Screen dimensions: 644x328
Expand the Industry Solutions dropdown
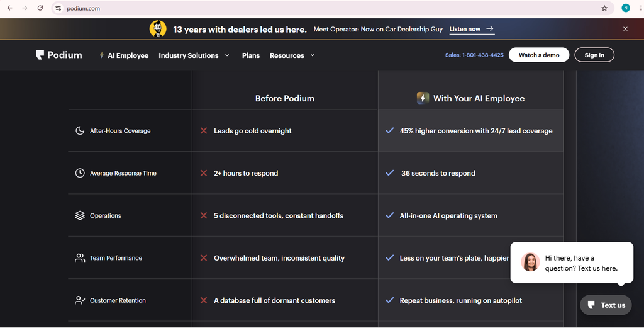(194, 55)
